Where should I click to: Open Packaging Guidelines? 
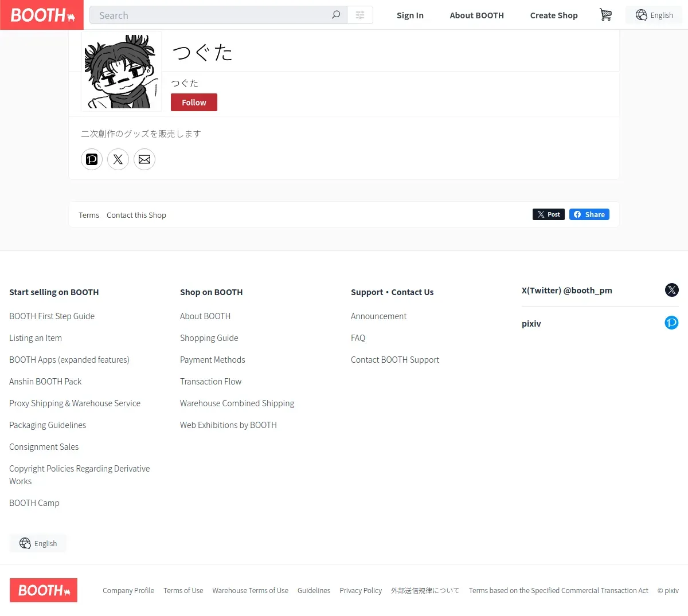(x=48, y=425)
